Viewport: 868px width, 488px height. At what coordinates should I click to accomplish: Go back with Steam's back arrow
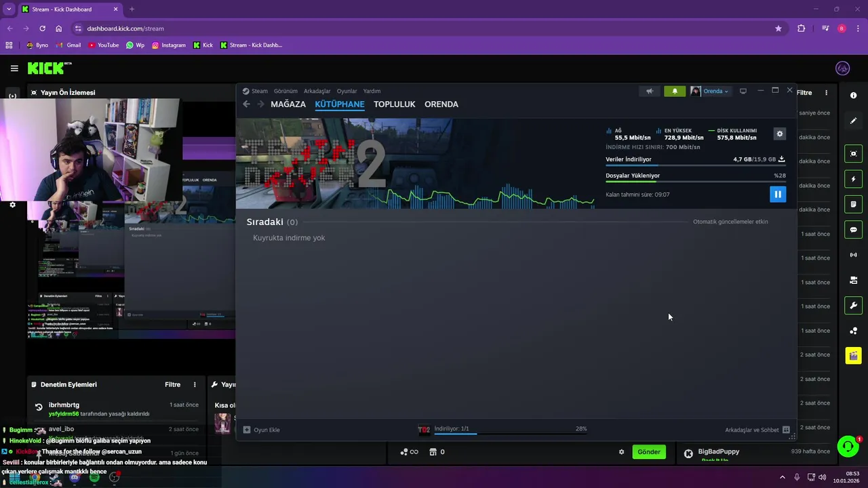tap(246, 104)
